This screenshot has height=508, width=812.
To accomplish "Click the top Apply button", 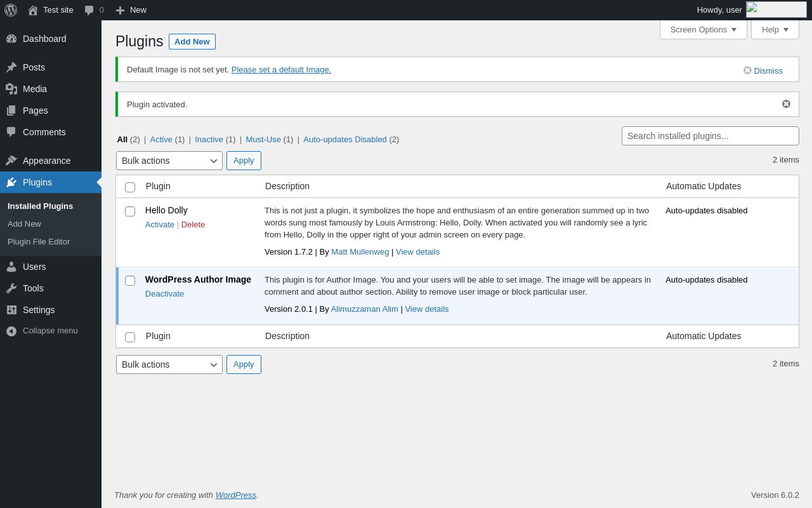I will coord(244,161).
